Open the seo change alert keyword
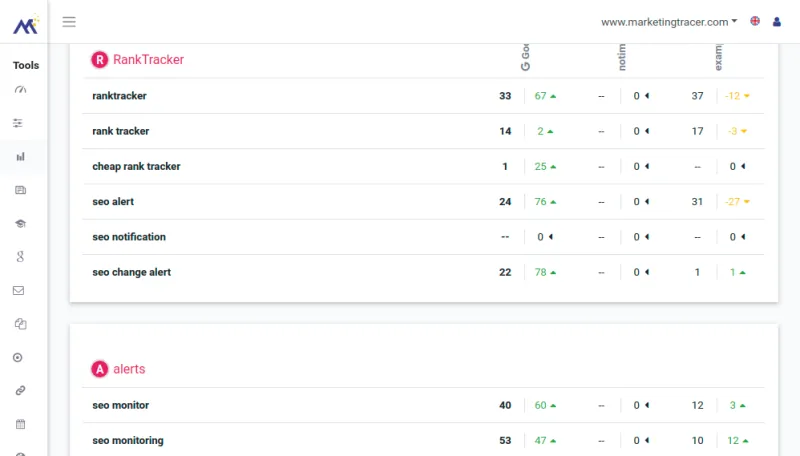This screenshot has height=456, width=800. point(132,272)
